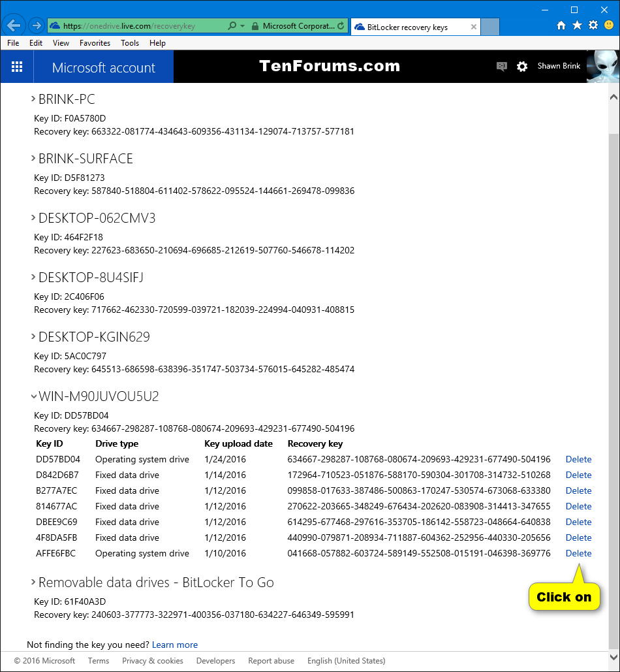Click Key ID F0A5780D text

coord(70,118)
